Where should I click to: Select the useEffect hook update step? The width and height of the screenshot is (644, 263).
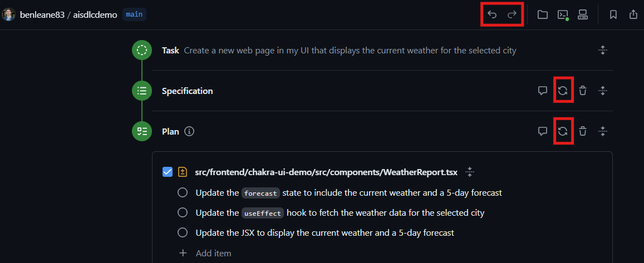point(183,212)
